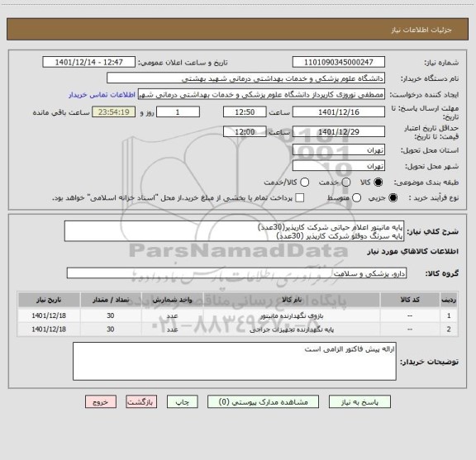The image size is (476, 460).
Task: Select the متوسط purchase type radio
Action: [x=356, y=198]
